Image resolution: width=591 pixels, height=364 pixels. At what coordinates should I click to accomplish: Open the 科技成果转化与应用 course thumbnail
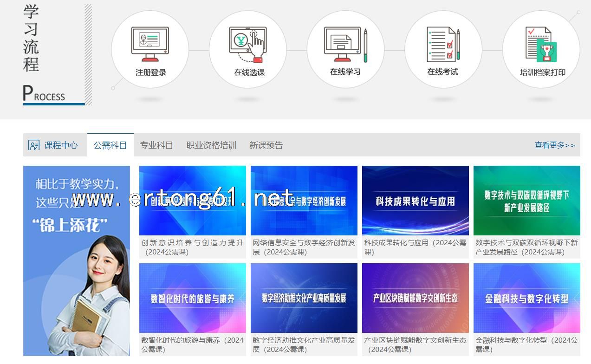[x=416, y=201]
